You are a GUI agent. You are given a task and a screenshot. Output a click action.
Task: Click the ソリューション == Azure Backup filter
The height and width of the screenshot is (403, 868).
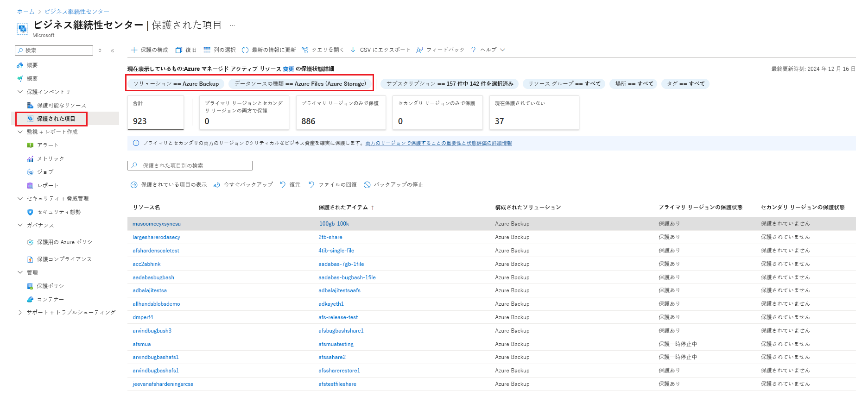click(176, 84)
